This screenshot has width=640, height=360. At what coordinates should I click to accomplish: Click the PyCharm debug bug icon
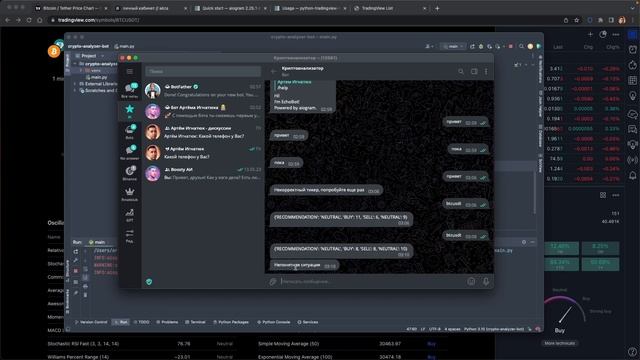[481, 47]
